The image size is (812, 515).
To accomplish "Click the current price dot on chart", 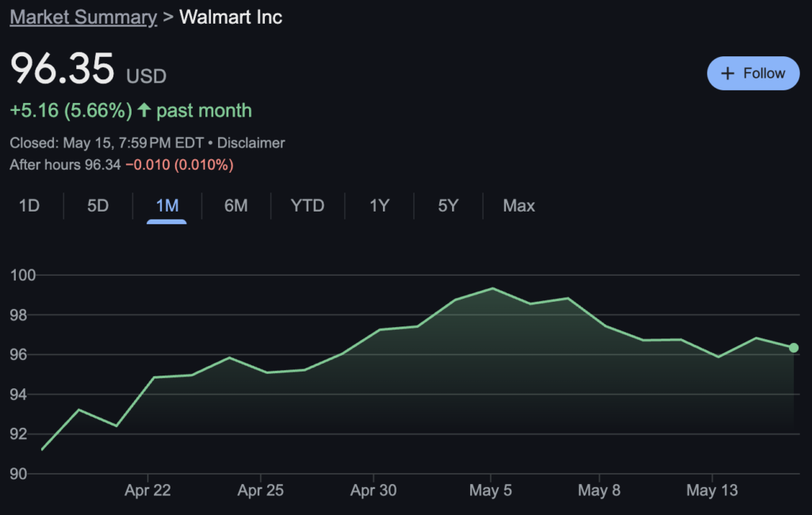I will (x=793, y=348).
